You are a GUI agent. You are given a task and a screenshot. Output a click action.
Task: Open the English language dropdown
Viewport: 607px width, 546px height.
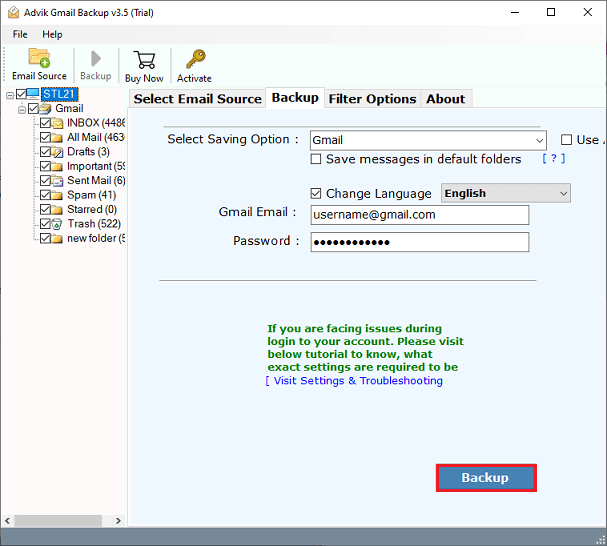point(506,193)
